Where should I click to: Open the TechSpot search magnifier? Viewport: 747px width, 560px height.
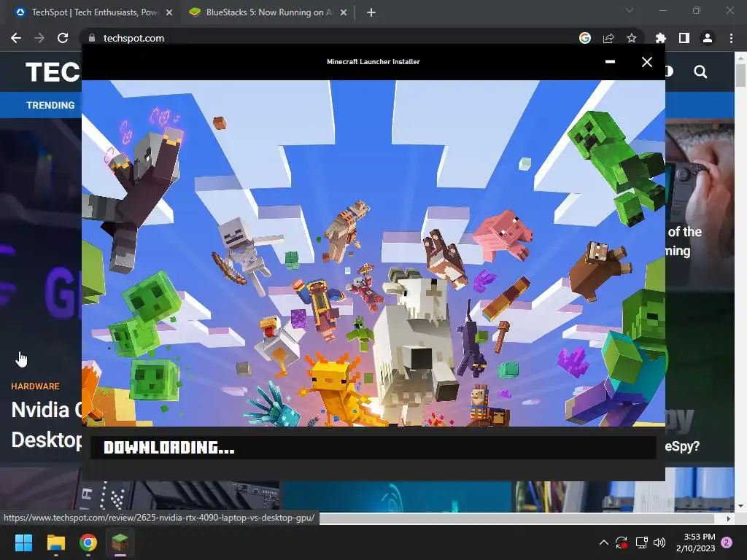pos(700,72)
